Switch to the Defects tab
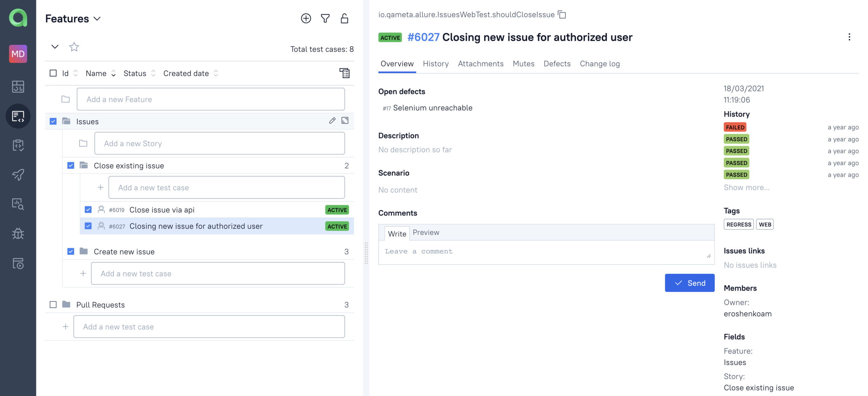Image resolution: width=868 pixels, height=396 pixels. [557, 63]
